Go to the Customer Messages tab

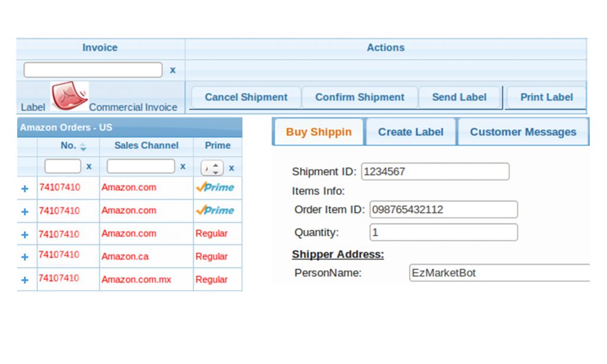pyautogui.click(x=523, y=132)
